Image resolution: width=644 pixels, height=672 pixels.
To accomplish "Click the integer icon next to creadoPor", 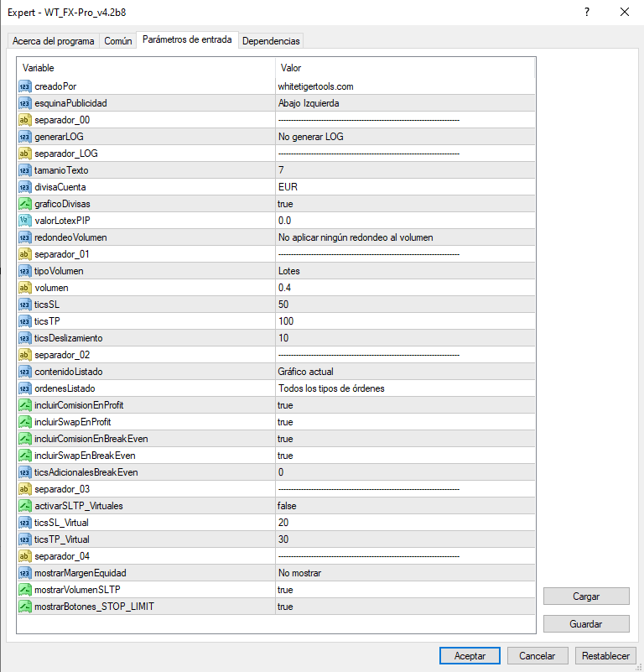I will point(25,86).
